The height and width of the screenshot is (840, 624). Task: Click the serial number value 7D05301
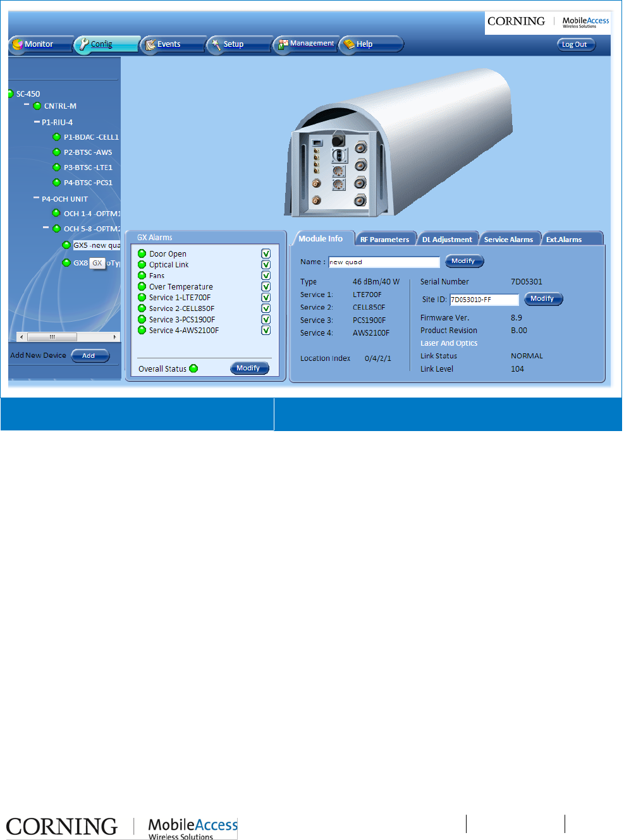click(527, 282)
